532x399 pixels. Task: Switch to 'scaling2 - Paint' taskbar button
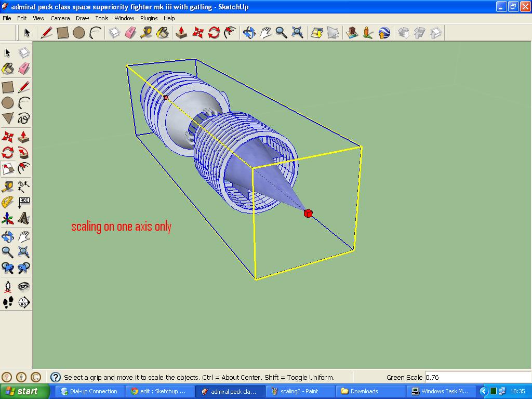(x=299, y=391)
